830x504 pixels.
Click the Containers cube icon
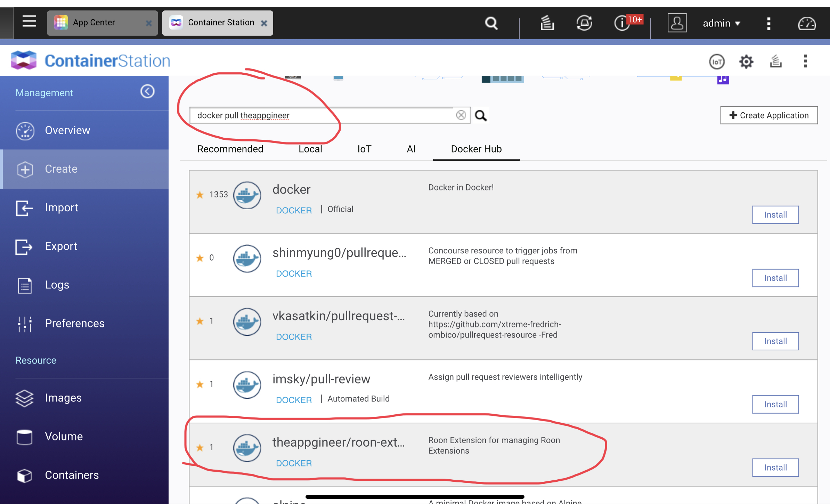click(24, 475)
